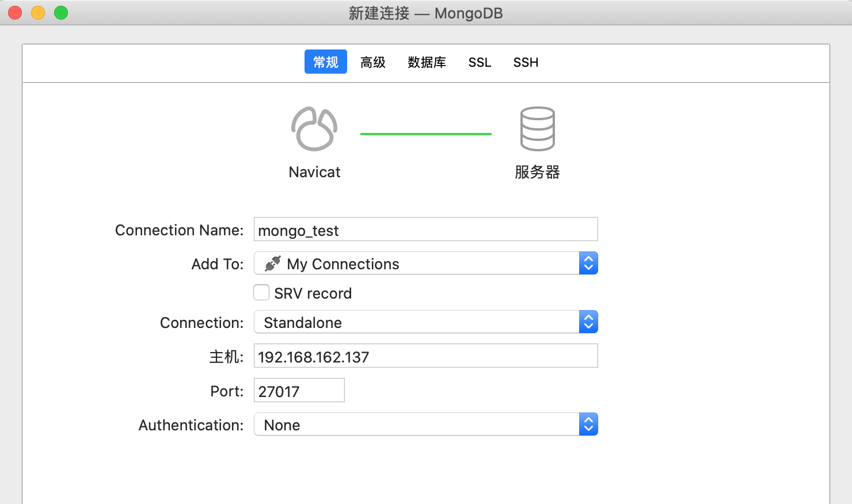
Task: Click the window title 新建连接 — MongoDB
Action: point(426,13)
